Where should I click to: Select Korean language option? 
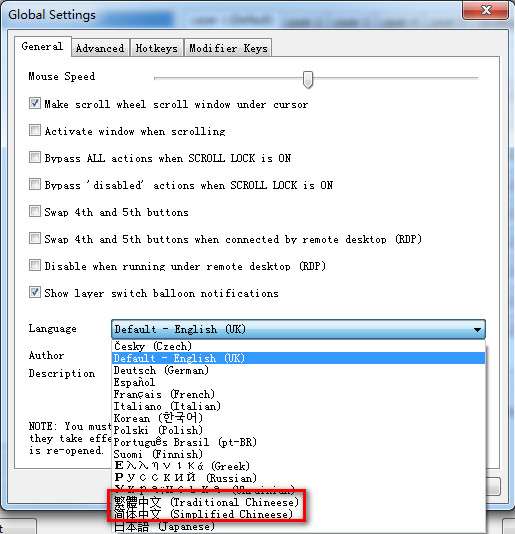pos(298,418)
